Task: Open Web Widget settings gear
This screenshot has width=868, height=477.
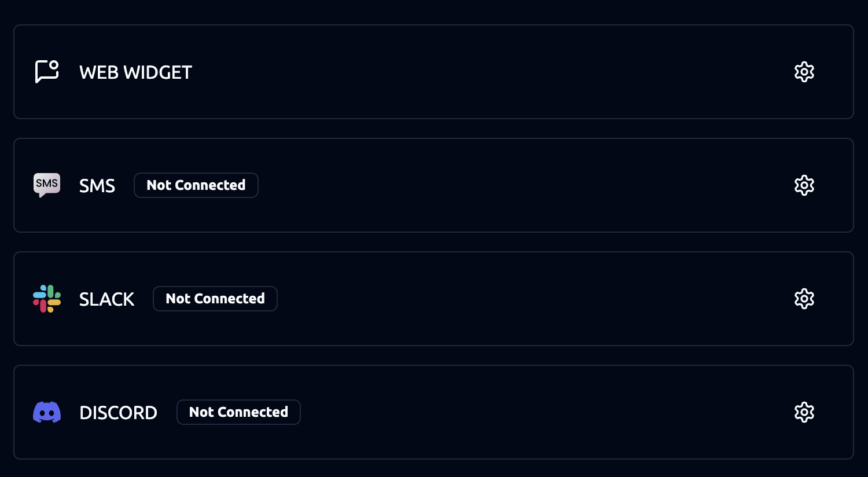Action: 804,72
